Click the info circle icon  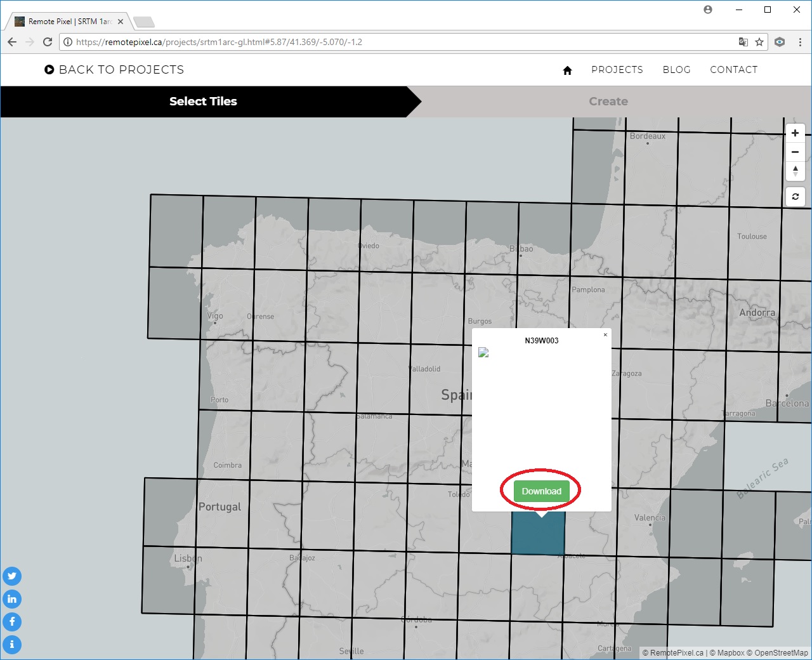click(x=12, y=645)
